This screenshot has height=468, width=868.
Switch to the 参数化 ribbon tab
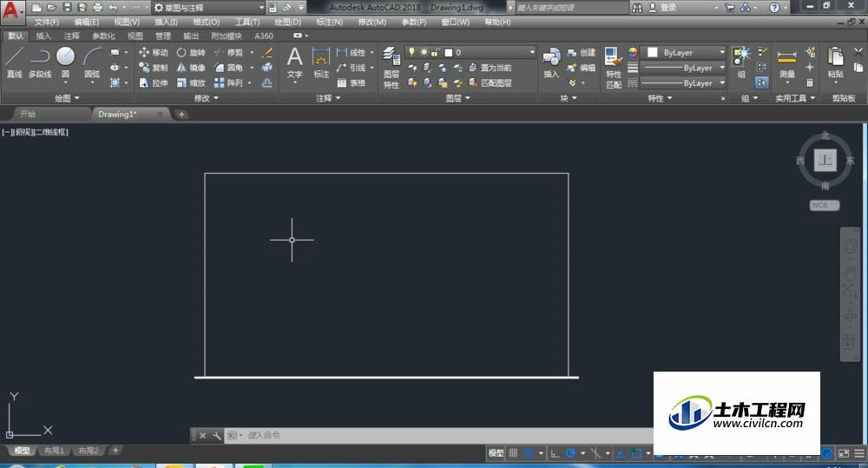103,36
